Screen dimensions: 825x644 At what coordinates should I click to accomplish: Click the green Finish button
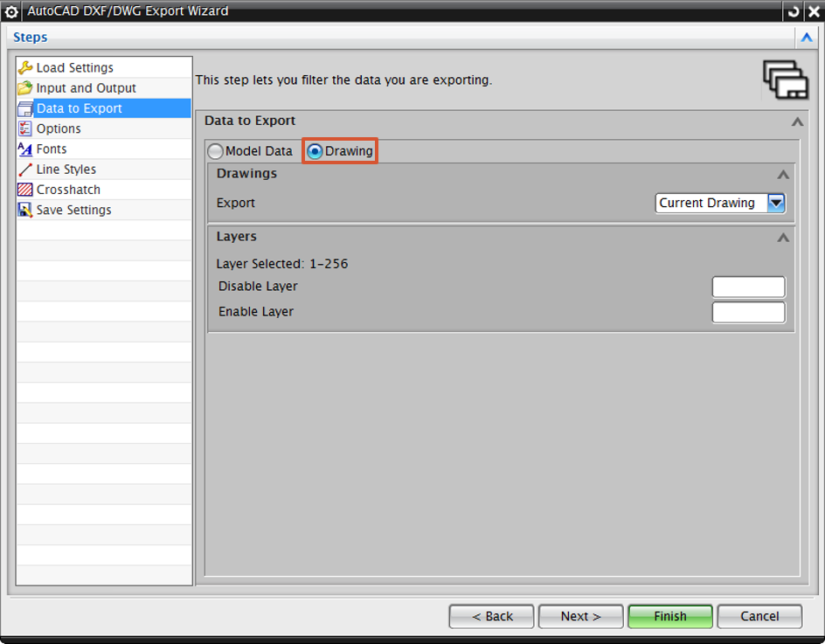(x=670, y=616)
